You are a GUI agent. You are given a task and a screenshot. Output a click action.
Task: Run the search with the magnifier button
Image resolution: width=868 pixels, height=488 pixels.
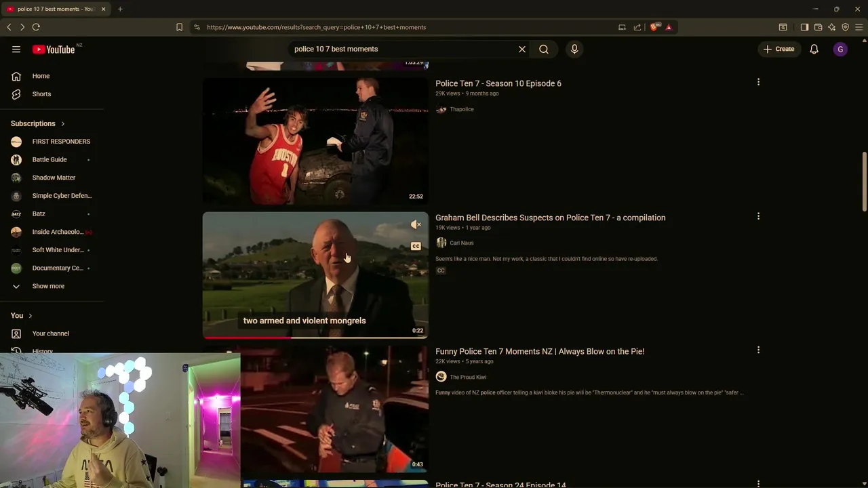[x=544, y=49]
